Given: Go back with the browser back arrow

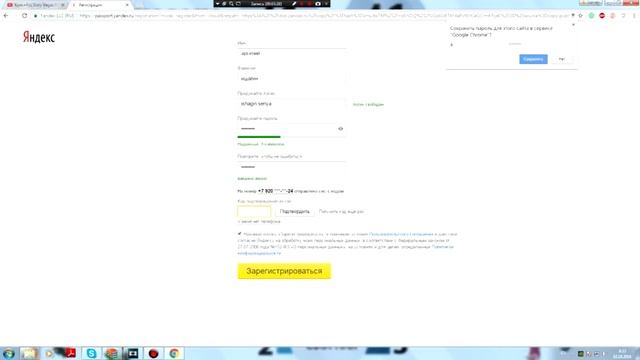Looking at the screenshot, I should pos(6,16).
